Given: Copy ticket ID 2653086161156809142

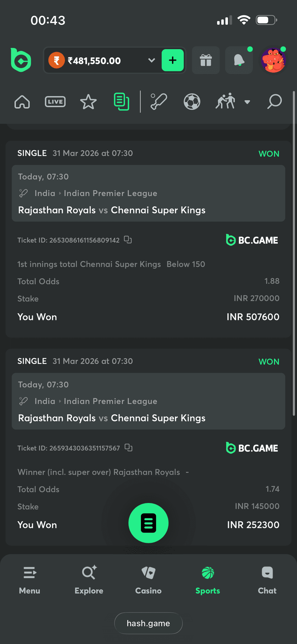Looking at the screenshot, I should tap(128, 240).
